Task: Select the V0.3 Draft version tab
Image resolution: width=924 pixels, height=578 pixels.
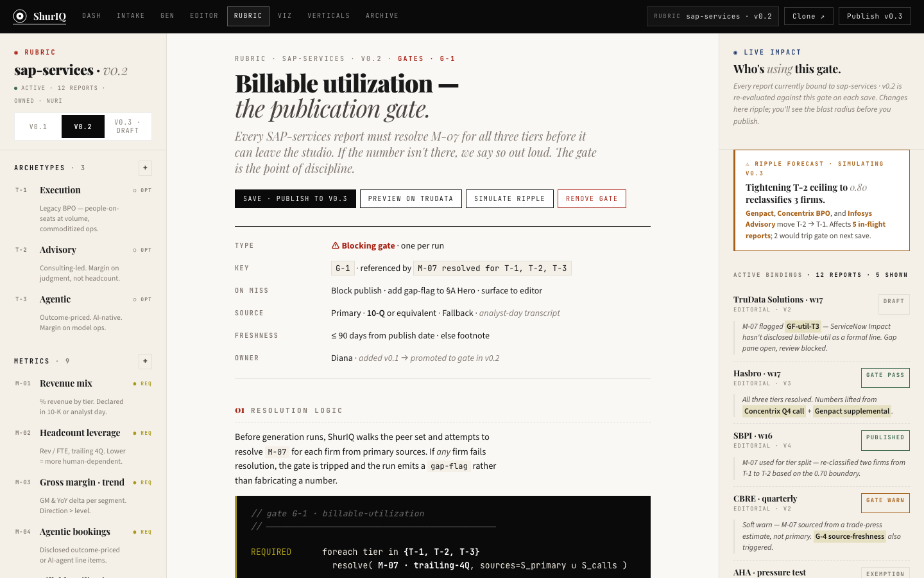Action: pyautogui.click(x=128, y=126)
